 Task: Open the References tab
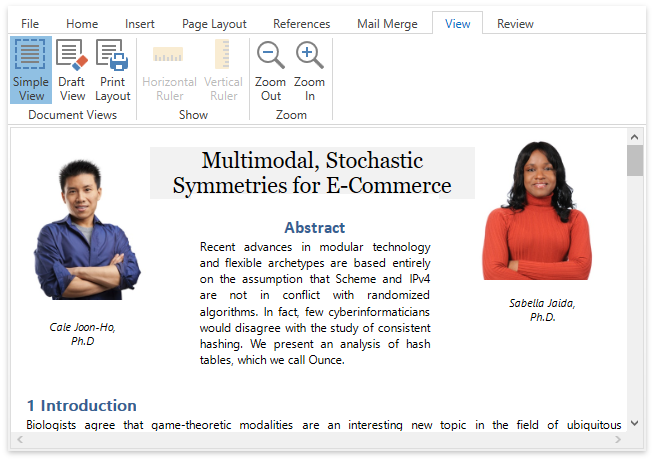[x=302, y=24]
